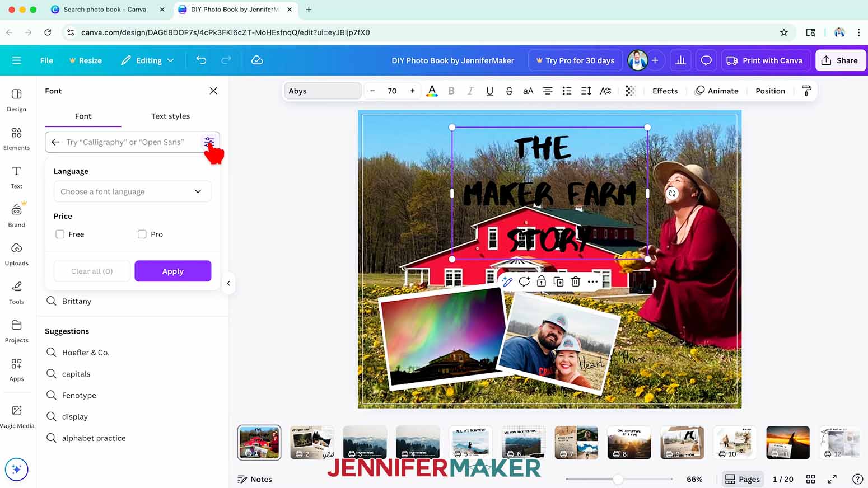The height and width of the screenshot is (488, 868).
Task: Click the cloud save status icon
Action: 257,60
